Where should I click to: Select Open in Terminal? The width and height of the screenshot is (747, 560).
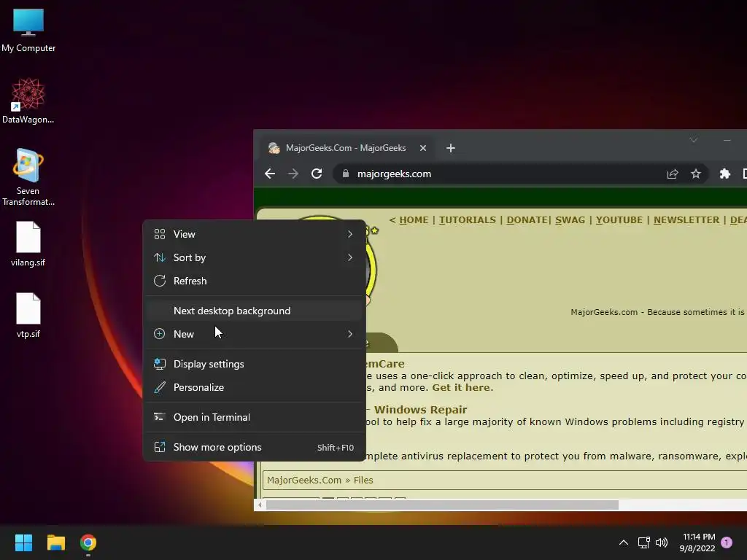click(x=254, y=417)
